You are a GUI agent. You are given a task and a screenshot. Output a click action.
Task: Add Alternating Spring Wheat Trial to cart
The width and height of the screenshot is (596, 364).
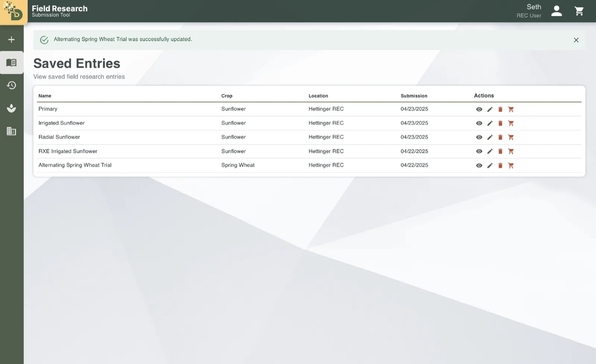(x=511, y=165)
